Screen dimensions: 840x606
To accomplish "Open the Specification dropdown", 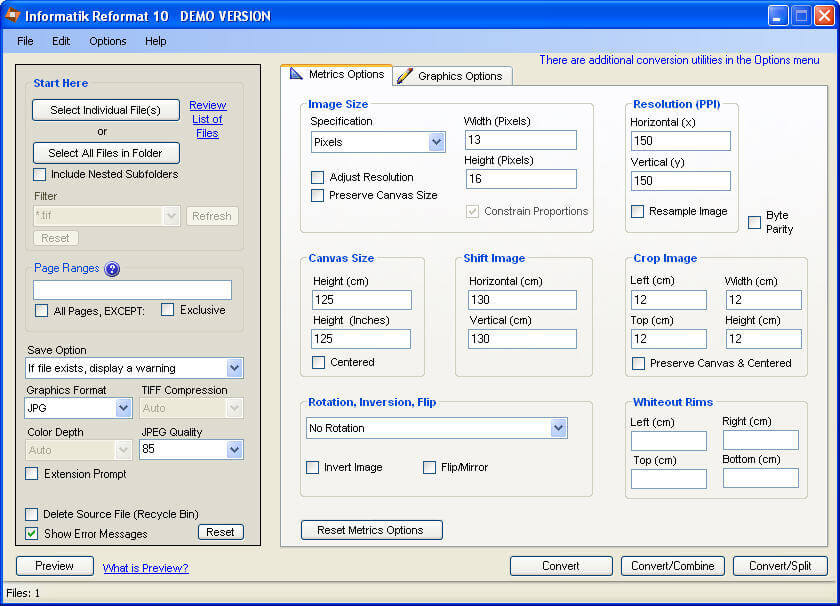I will (435, 141).
